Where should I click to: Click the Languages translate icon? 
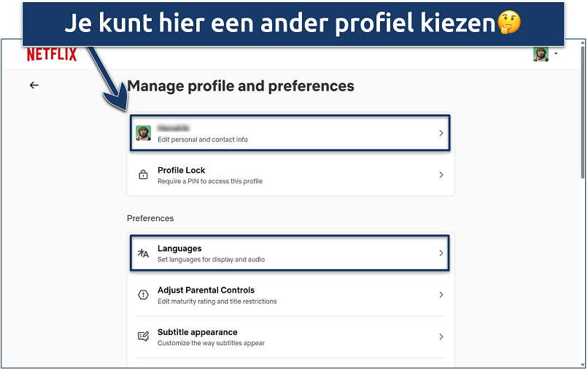click(143, 253)
